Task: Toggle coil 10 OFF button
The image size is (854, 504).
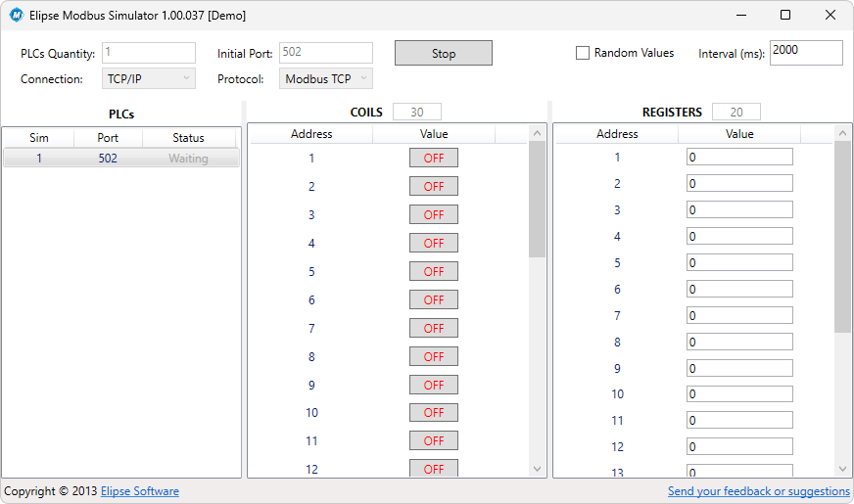Action: tap(434, 413)
